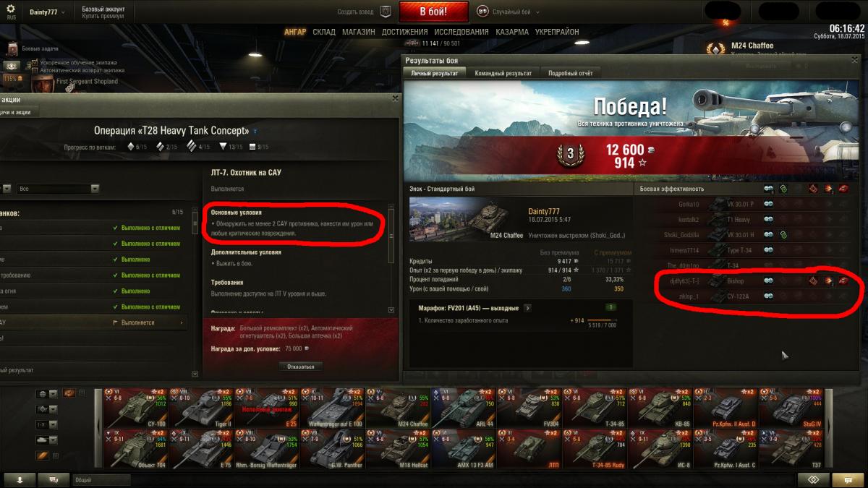Open the battle missions crate icon
868x488 pixels.
(12, 48)
